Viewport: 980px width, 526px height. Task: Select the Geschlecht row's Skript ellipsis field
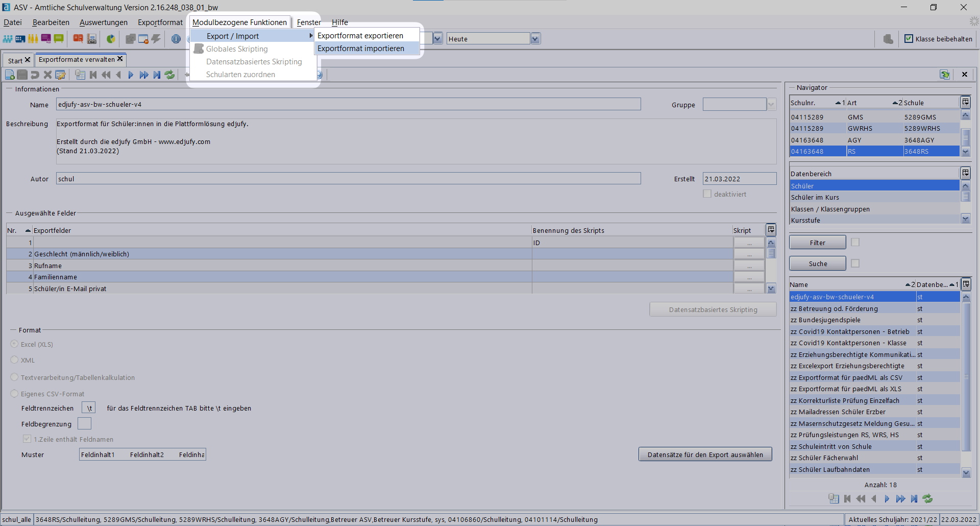coord(749,254)
